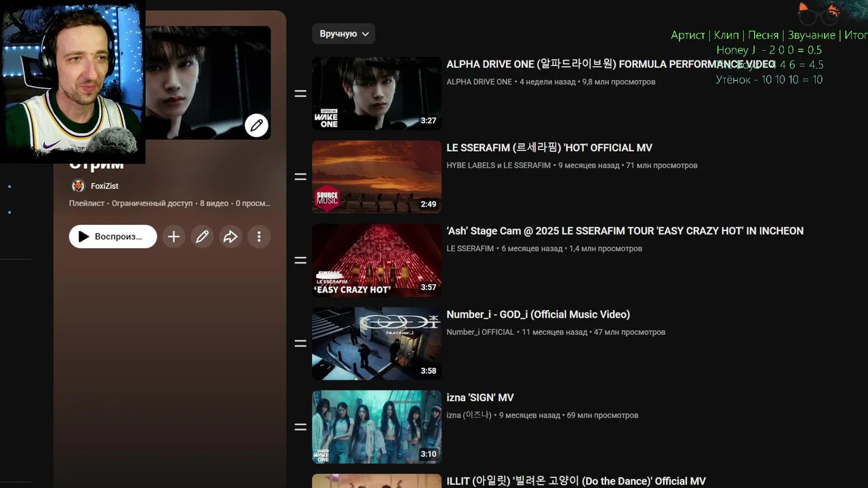
Task: Open ILLIT Do the Dance video title
Action: point(576,481)
